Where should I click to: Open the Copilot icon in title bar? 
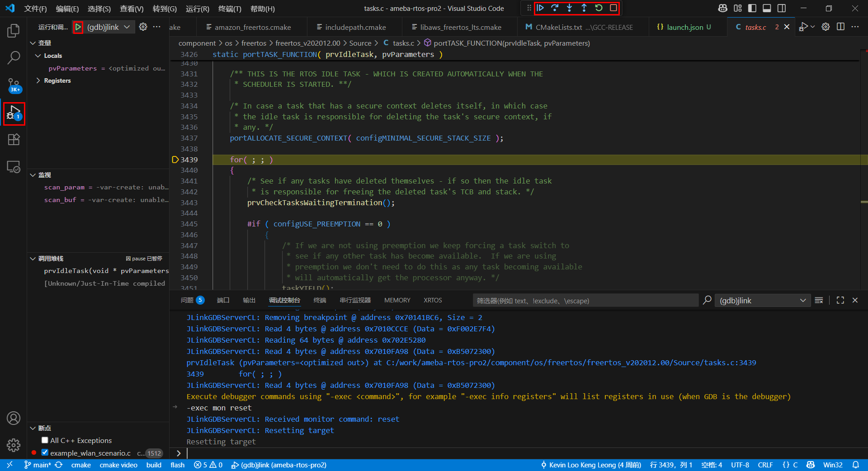(x=723, y=8)
